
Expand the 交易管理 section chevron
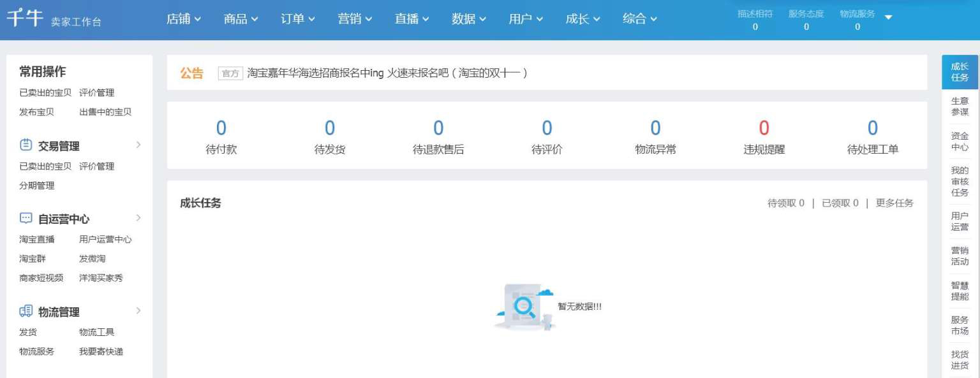(138, 145)
